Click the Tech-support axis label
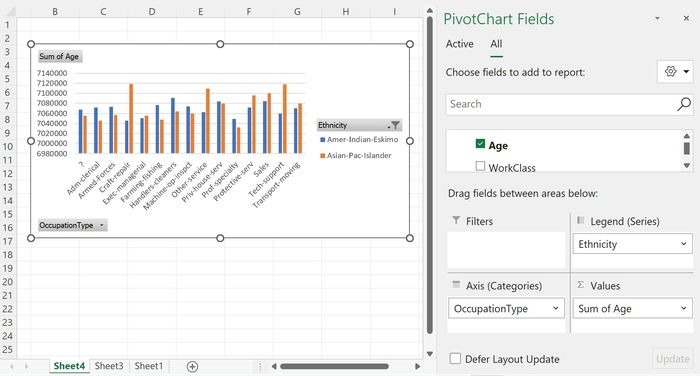700x376 pixels. (266, 179)
